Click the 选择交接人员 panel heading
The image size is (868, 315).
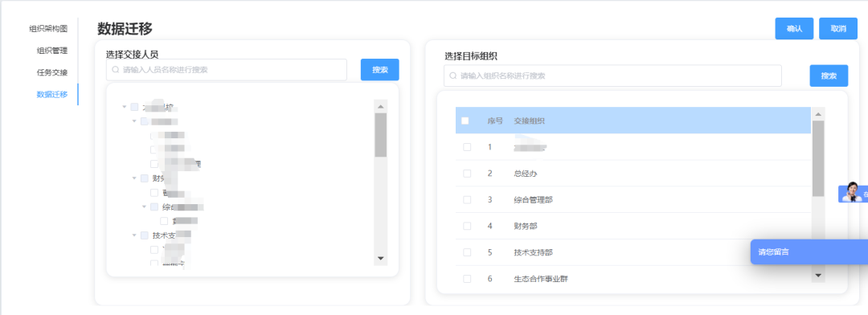133,55
